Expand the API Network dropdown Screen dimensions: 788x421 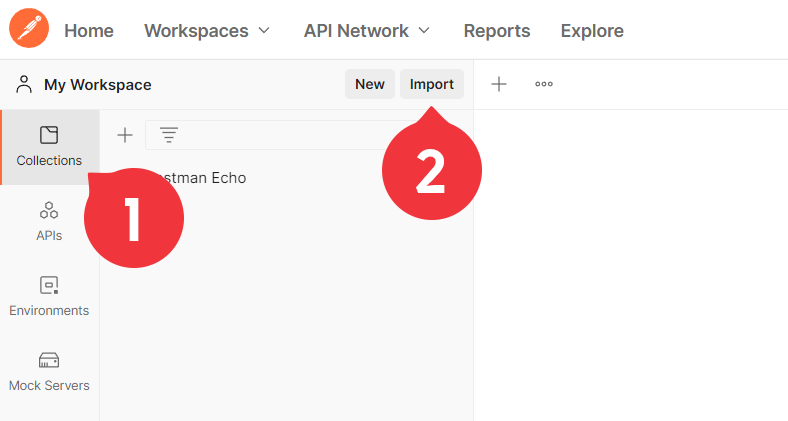click(367, 31)
